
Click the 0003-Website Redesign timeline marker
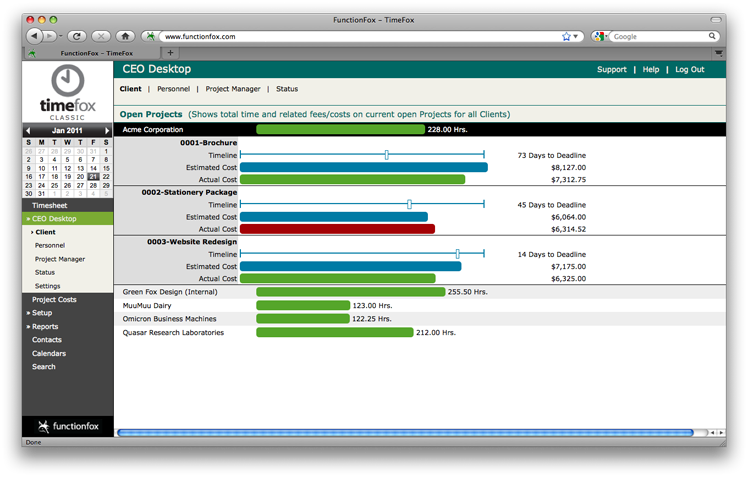pos(457,253)
